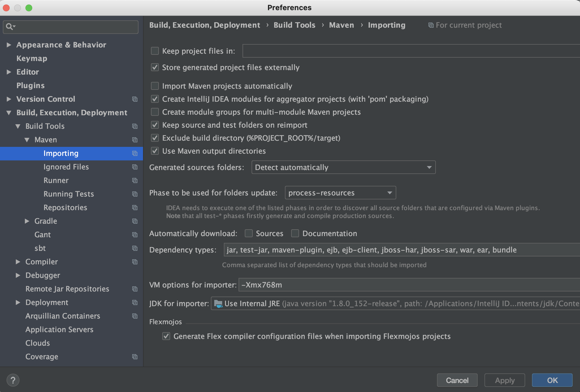Click project-level icon beside Coverage

pyautogui.click(x=135, y=357)
